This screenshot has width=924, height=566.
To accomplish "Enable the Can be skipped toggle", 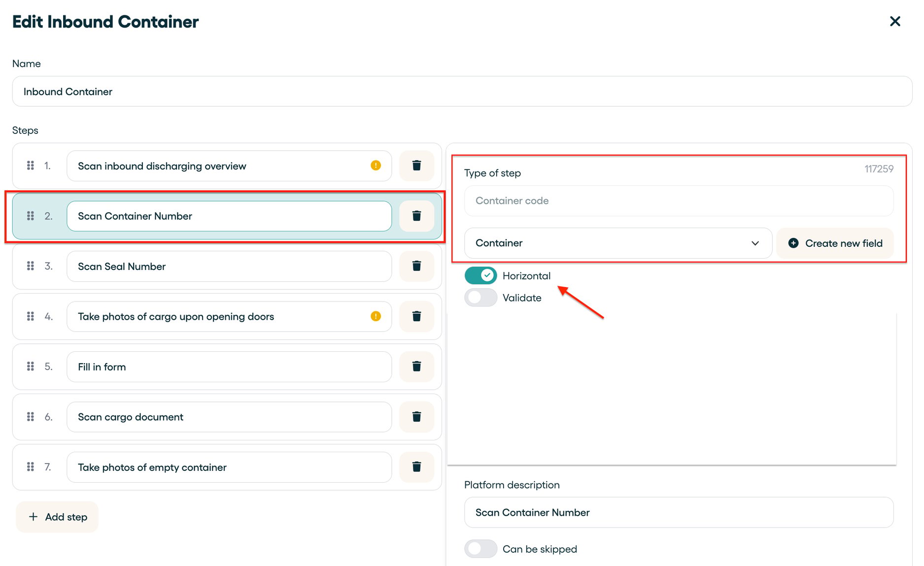I will (x=480, y=549).
